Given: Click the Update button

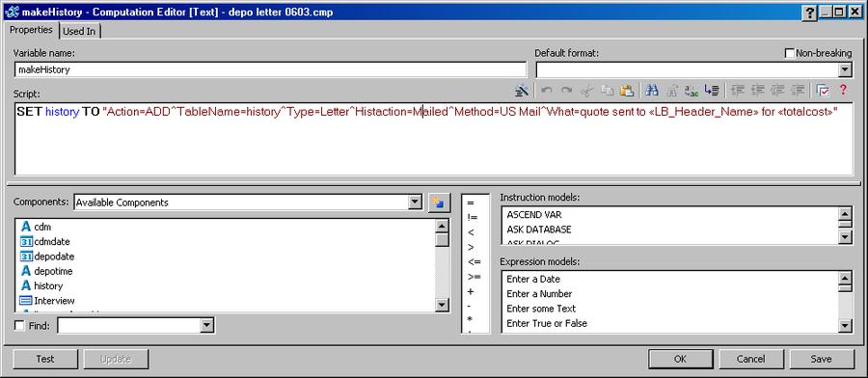Looking at the screenshot, I should tap(116, 359).
